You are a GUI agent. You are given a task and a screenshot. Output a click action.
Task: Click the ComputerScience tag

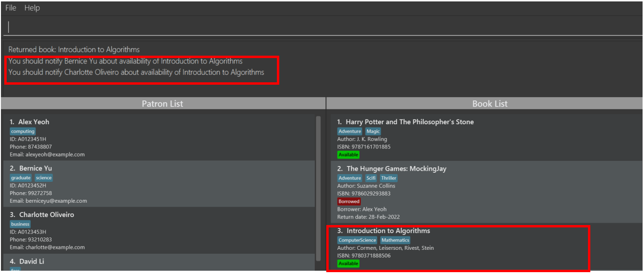coord(357,240)
